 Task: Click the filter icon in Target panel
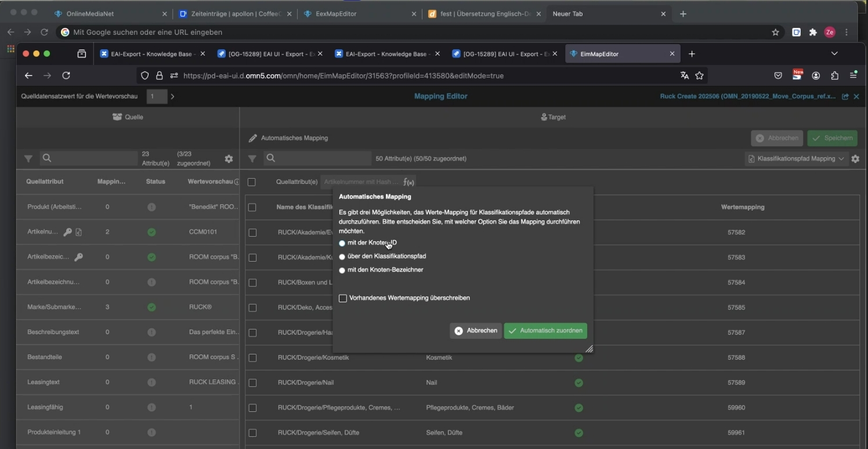[252, 158]
